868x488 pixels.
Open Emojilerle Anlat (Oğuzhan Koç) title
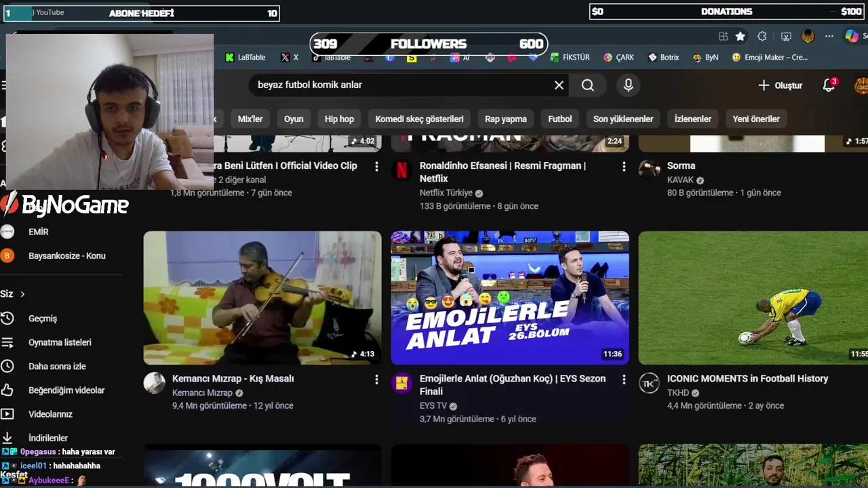513,385
